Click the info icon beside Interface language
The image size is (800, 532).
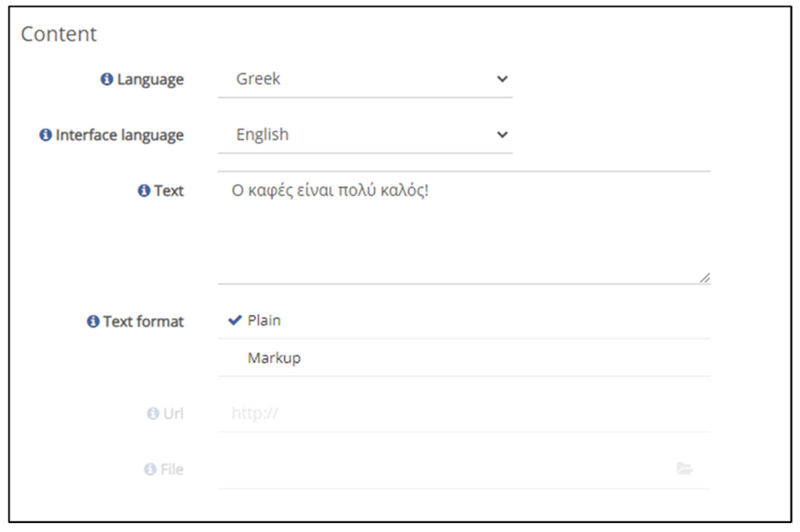click(x=45, y=135)
